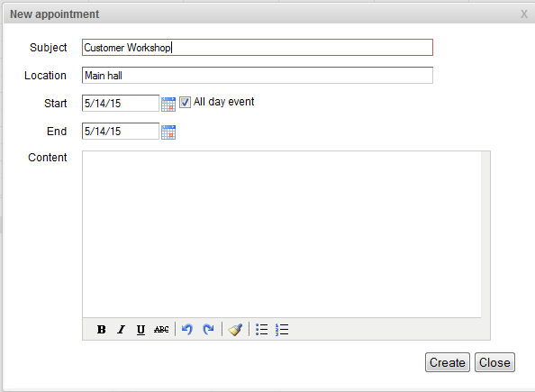This screenshot has height=392, width=535.
Task: Open calendar picker for End date
Action: pyautogui.click(x=168, y=132)
